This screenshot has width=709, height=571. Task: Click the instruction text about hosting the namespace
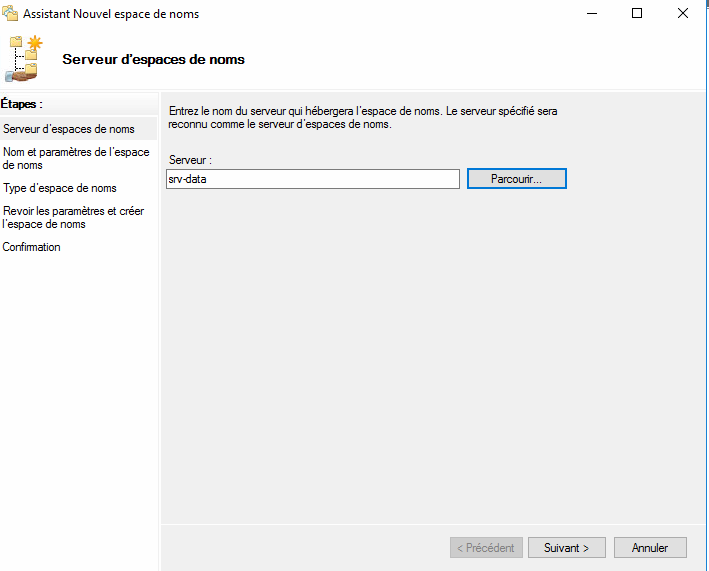click(363, 118)
